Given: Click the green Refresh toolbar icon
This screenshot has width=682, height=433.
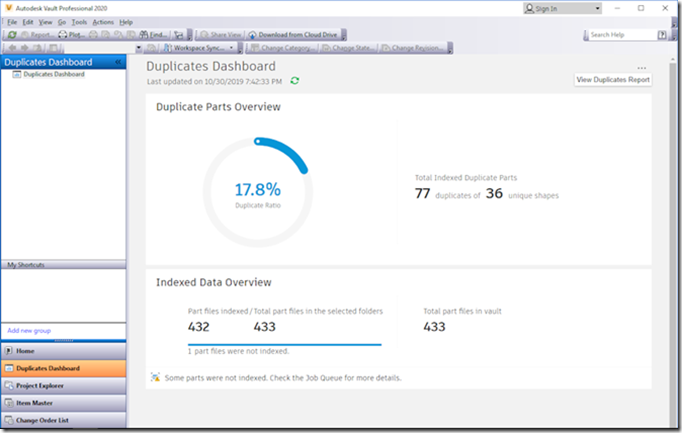Looking at the screenshot, I should pos(12,35).
